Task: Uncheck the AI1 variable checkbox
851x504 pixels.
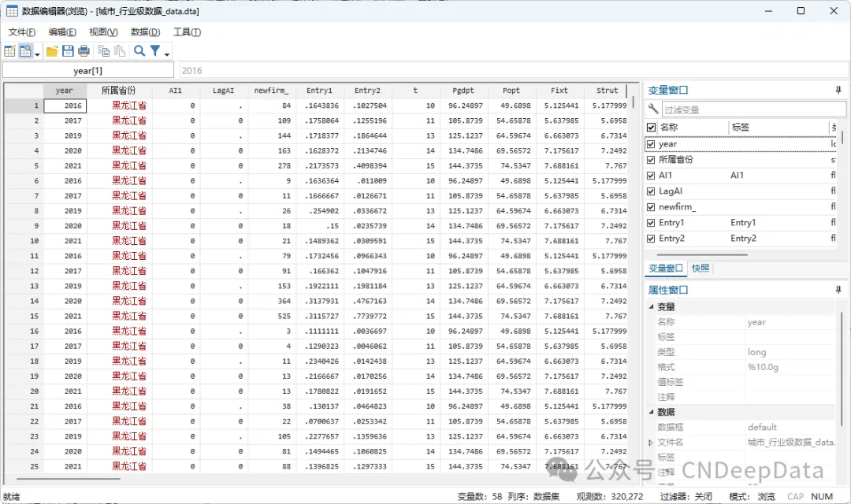Action: [x=652, y=176]
